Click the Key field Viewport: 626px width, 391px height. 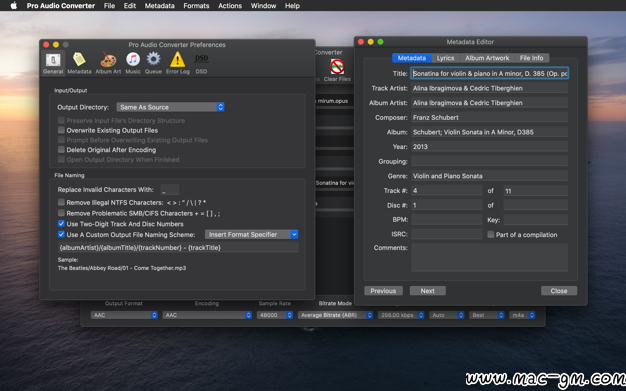[x=535, y=220]
